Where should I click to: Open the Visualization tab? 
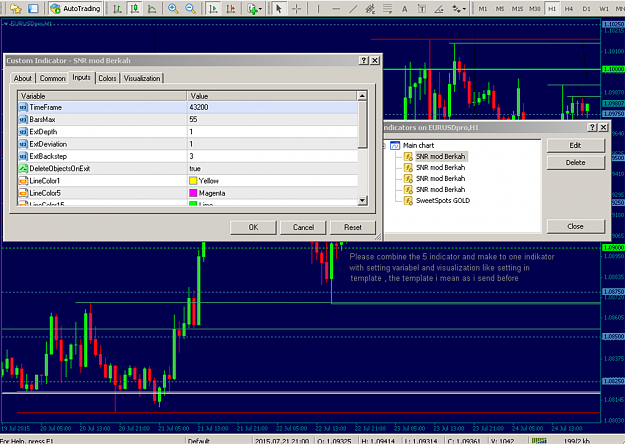click(142, 79)
